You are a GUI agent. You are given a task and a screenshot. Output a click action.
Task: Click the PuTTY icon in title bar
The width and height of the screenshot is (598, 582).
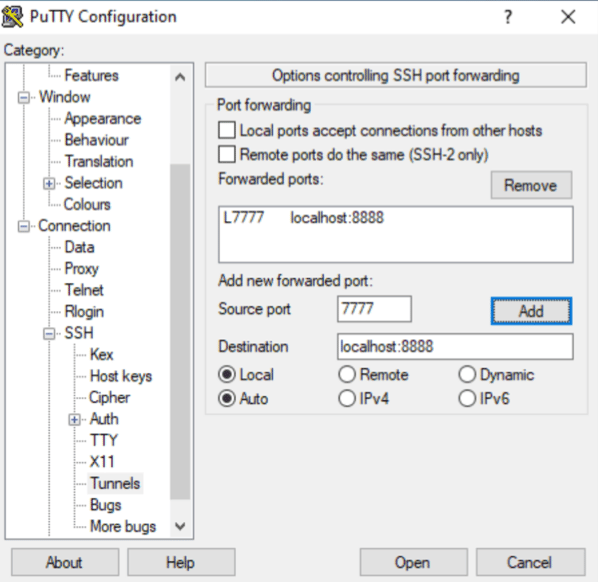click(12, 17)
